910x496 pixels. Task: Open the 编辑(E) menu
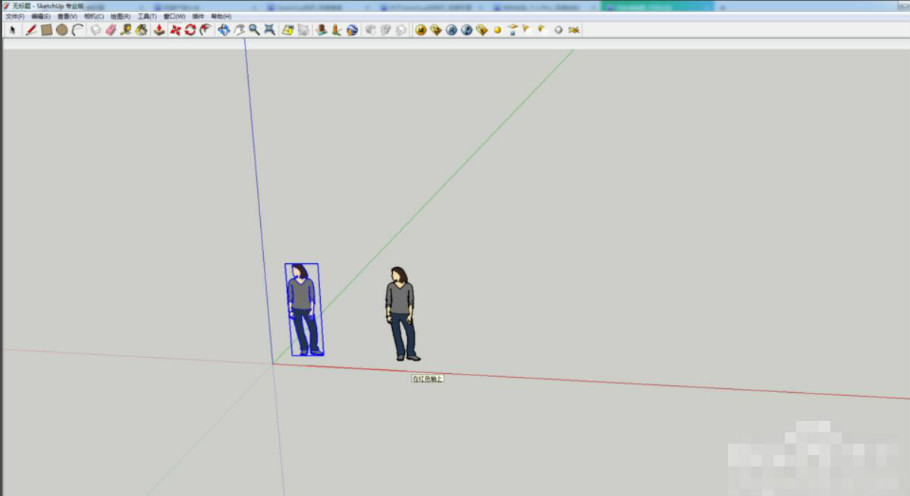click(x=41, y=16)
